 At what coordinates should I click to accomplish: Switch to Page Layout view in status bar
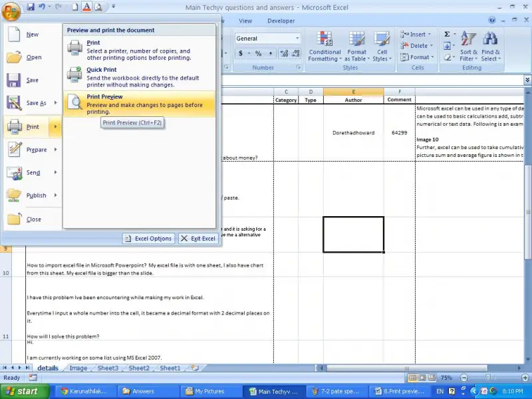pos(422,378)
